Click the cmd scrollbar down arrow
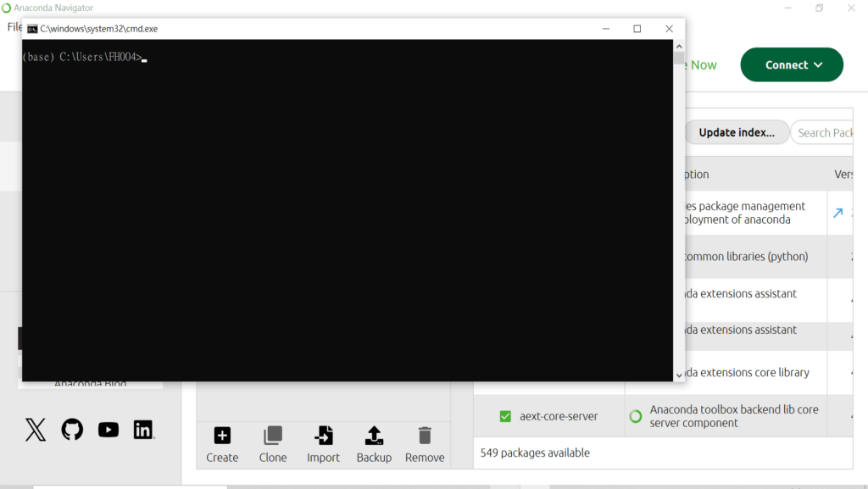Image resolution: width=868 pixels, height=489 pixels. pos(678,374)
